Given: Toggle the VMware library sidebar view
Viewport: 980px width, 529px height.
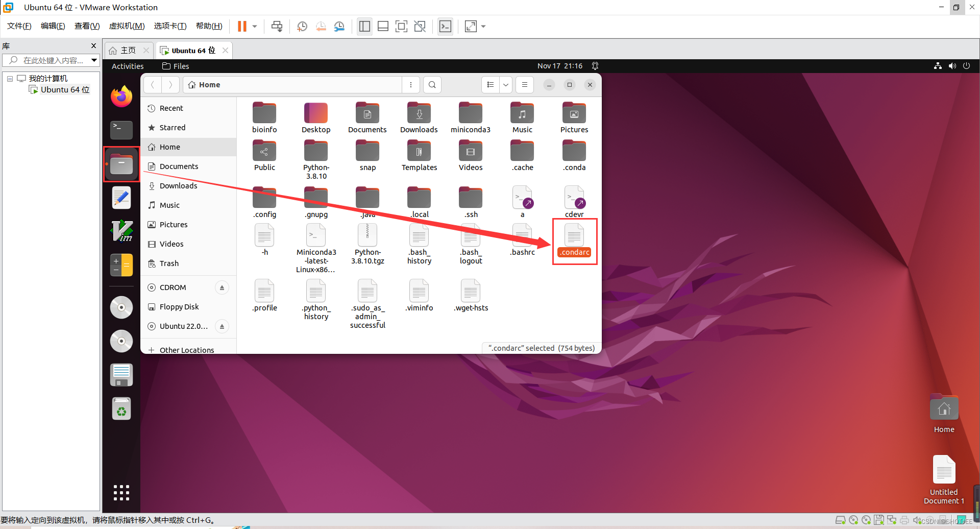Looking at the screenshot, I should click(x=364, y=26).
